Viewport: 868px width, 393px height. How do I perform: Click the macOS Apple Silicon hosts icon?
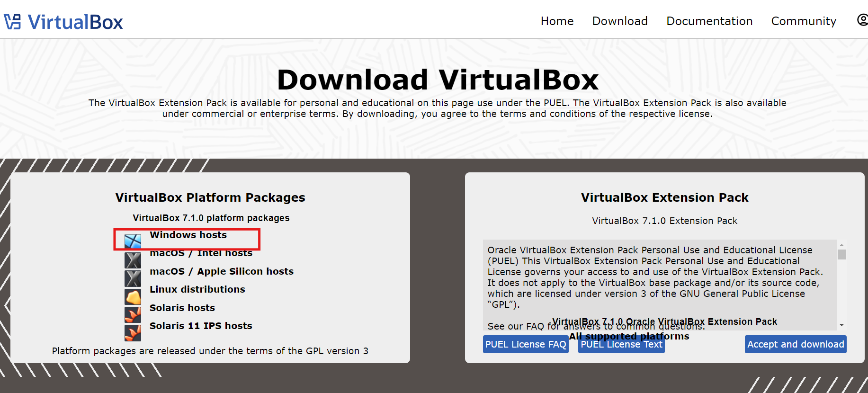(x=133, y=278)
